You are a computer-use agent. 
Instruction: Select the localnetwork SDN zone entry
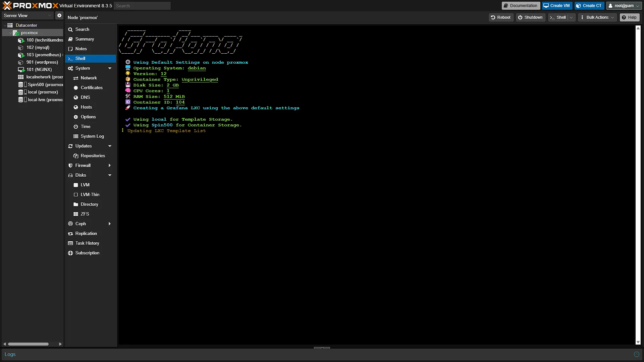41,77
